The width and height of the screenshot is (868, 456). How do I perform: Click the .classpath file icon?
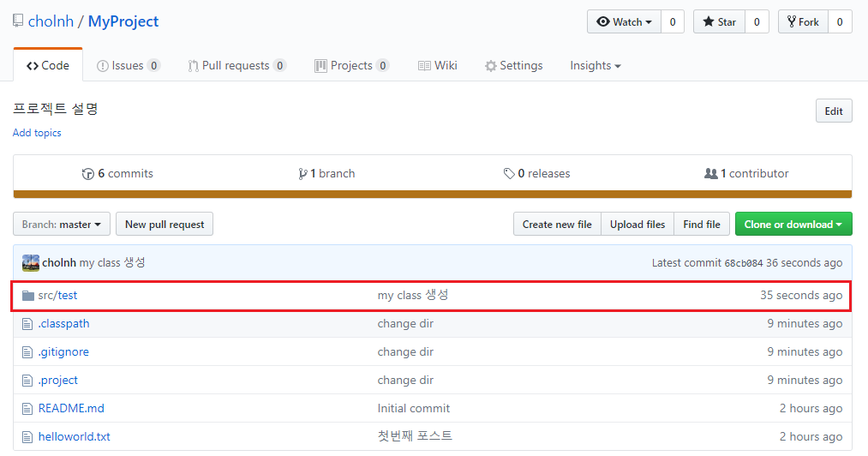coord(27,324)
